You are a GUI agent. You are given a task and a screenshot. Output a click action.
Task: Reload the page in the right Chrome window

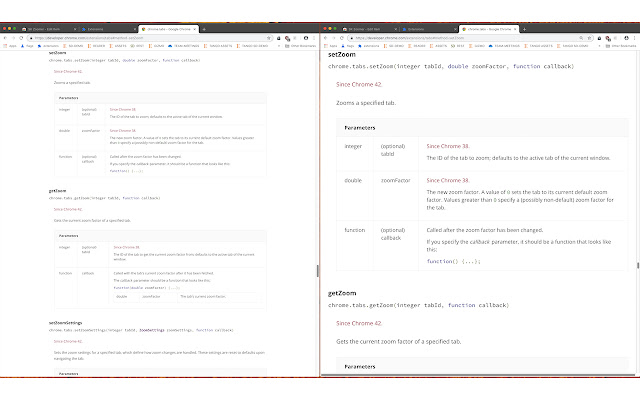(341, 38)
